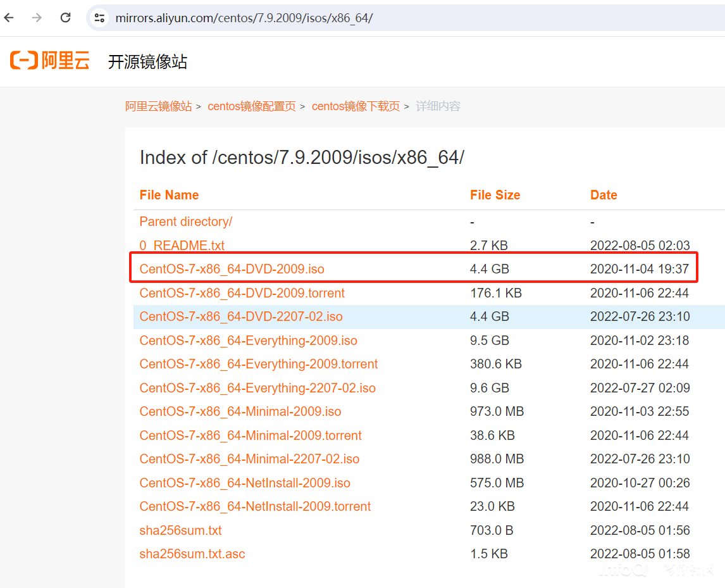Viewport: 725px width, 588px height.
Task: Click the Date column header
Action: 604,195
